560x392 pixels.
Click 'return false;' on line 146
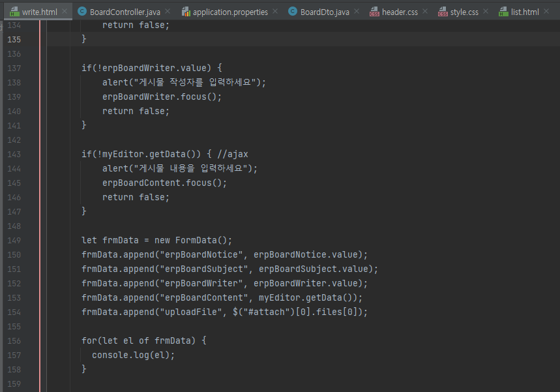click(x=136, y=197)
